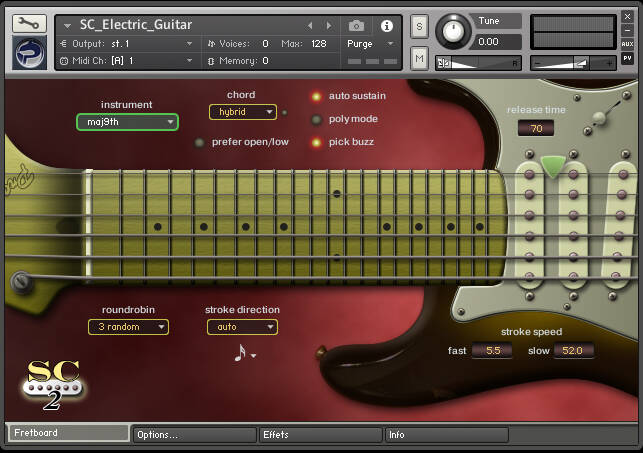This screenshot has height=453, width=643.
Task: Click the Tune value 0.00
Action: 497,42
